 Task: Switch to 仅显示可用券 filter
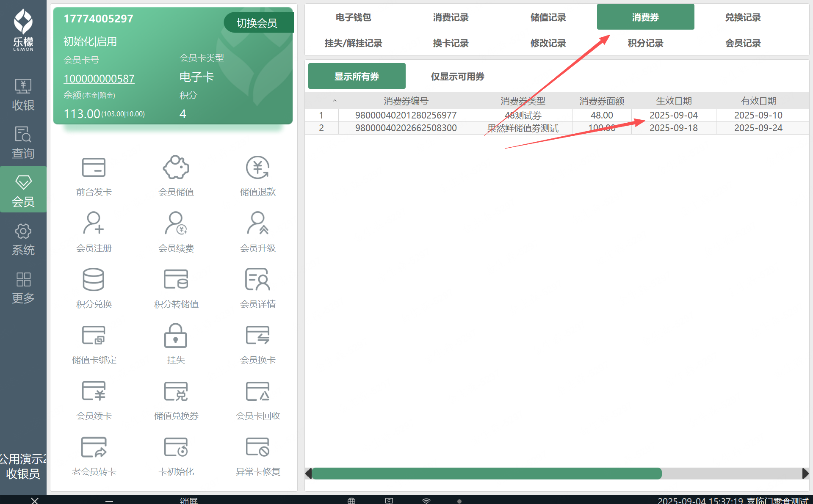click(x=457, y=77)
